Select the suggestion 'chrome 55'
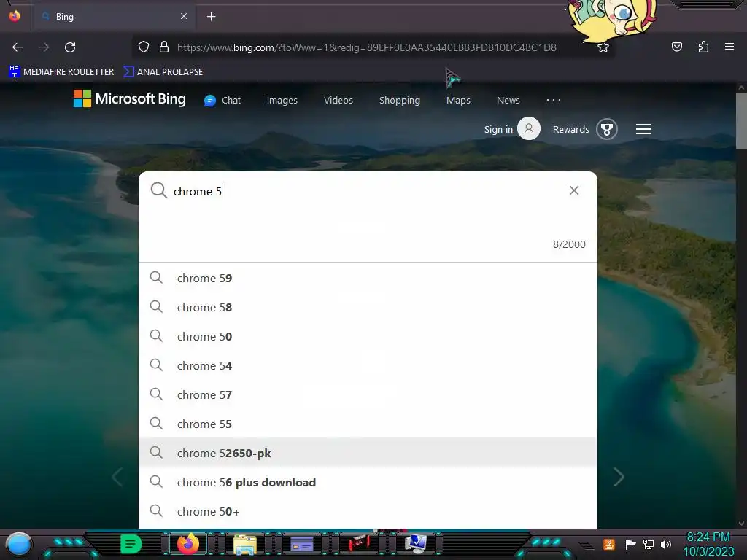The image size is (747, 560). (368, 424)
